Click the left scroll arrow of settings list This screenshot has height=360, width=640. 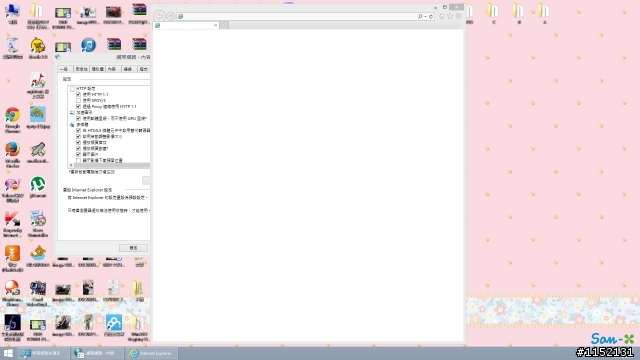(x=71, y=166)
